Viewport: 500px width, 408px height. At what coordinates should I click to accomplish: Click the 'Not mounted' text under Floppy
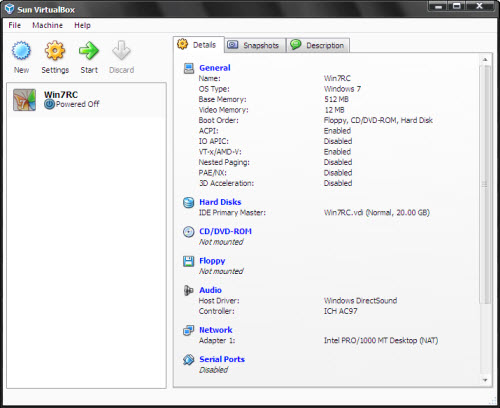[221, 271]
